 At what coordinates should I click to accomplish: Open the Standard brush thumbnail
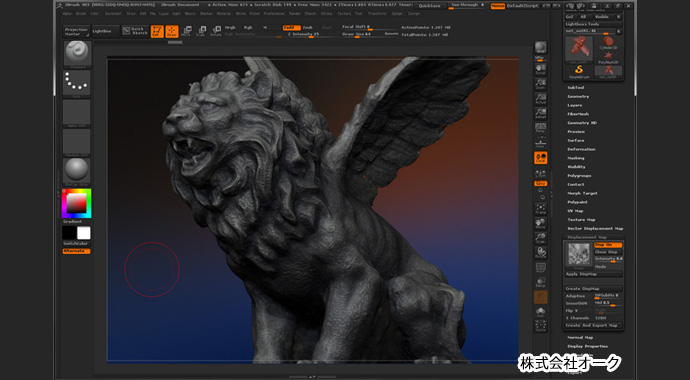[x=77, y=54]
